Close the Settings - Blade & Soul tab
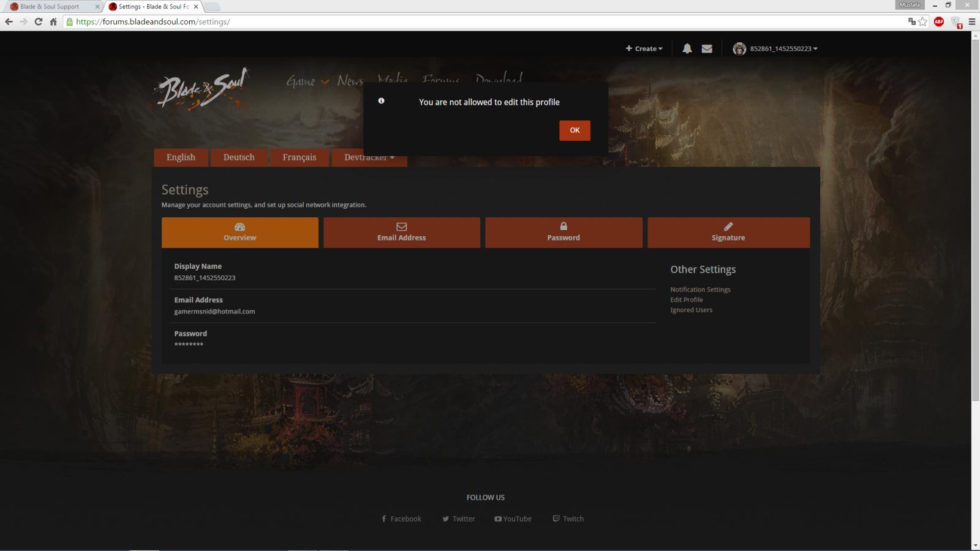This screenshot has height=551, width=980. point(195,7)
